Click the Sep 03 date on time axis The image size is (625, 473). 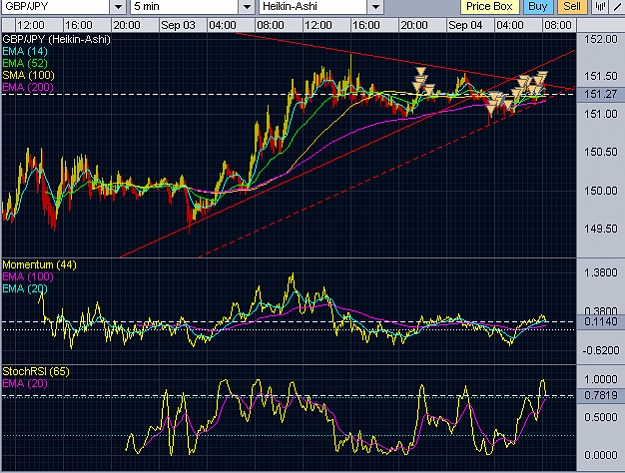(178, 25)
